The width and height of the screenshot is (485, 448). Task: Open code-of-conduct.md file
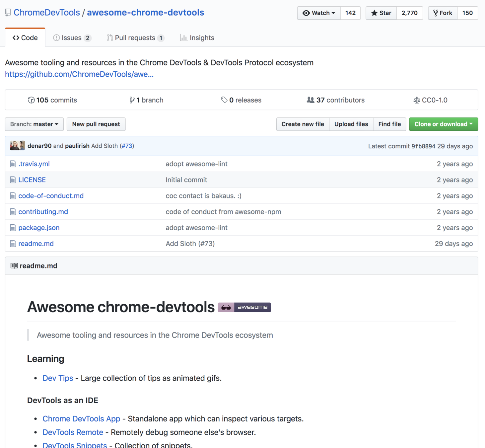51,196
